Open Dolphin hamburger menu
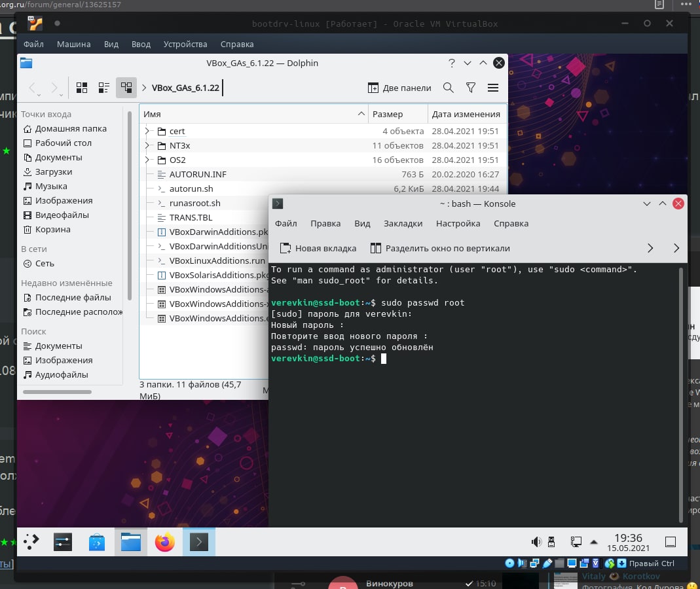700x589 pixels. tap(493, 88)
